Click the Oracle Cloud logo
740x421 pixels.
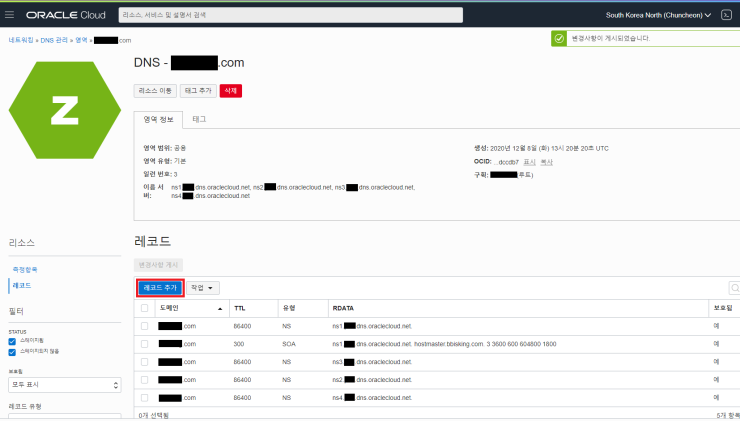tap(66, 16)
